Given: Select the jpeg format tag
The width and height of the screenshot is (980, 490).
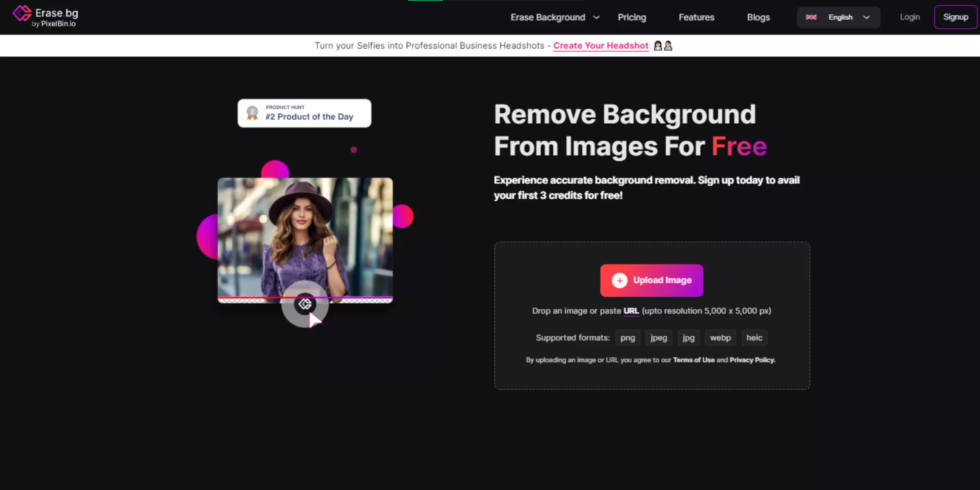Looking at the screenshot, I should 658,338.
